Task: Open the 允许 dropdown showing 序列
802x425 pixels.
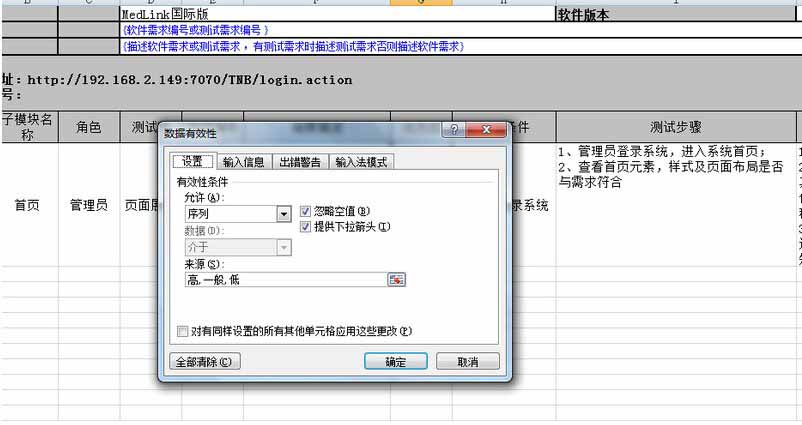Action: pyautogui.click(x=238, y=214)
